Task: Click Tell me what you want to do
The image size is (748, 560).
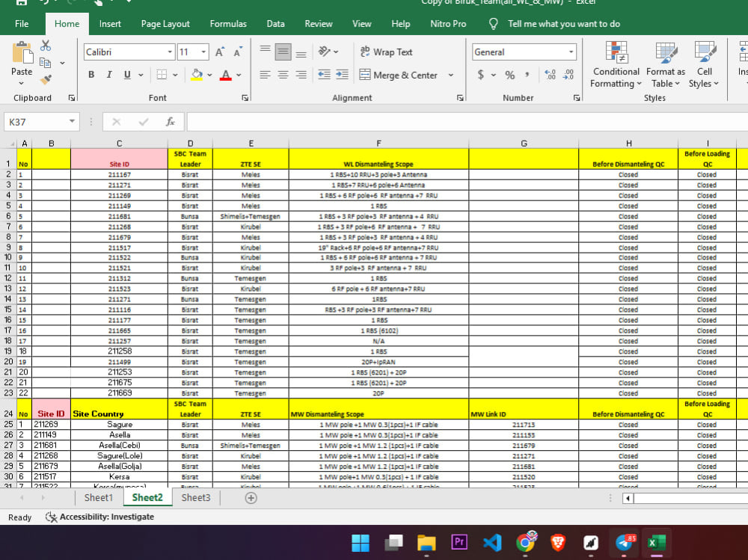Action: 564,24
